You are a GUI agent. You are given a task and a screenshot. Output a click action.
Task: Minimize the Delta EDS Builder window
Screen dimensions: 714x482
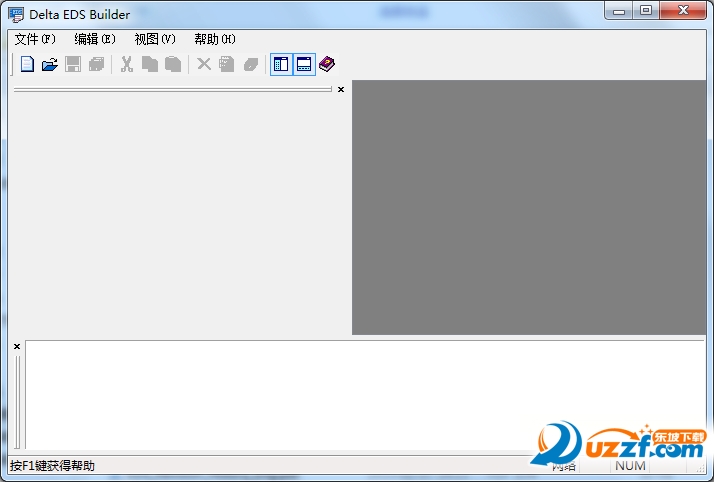[x=619, y=11]
